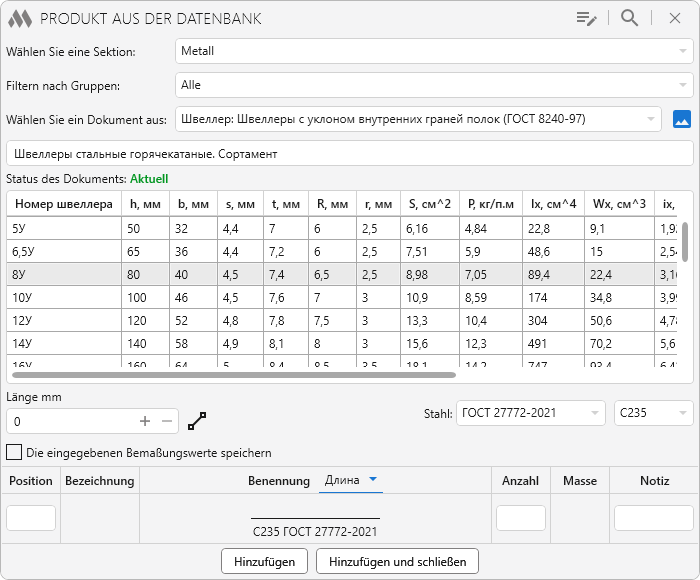Click the Position input field

(x=31, y=517)
